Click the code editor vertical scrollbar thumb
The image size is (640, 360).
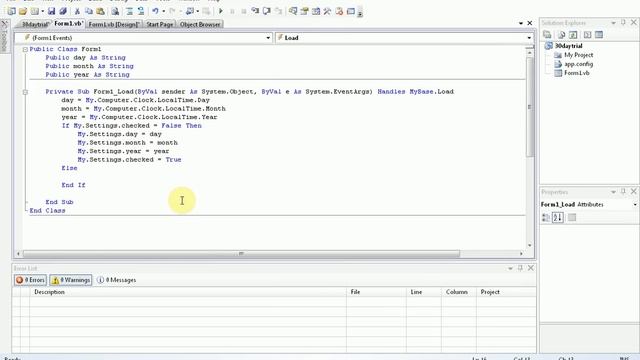click(x=529, y=107)
